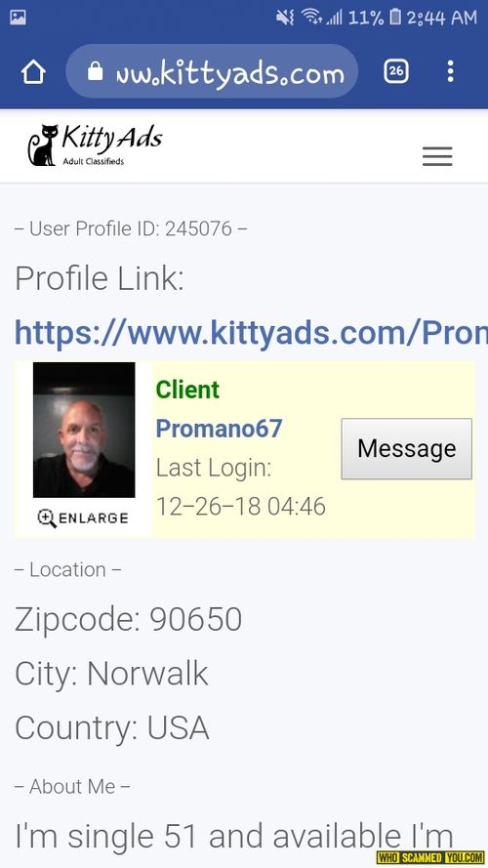Tap the browser home icon
Screen dimensions: 488x868
point(33,72)
